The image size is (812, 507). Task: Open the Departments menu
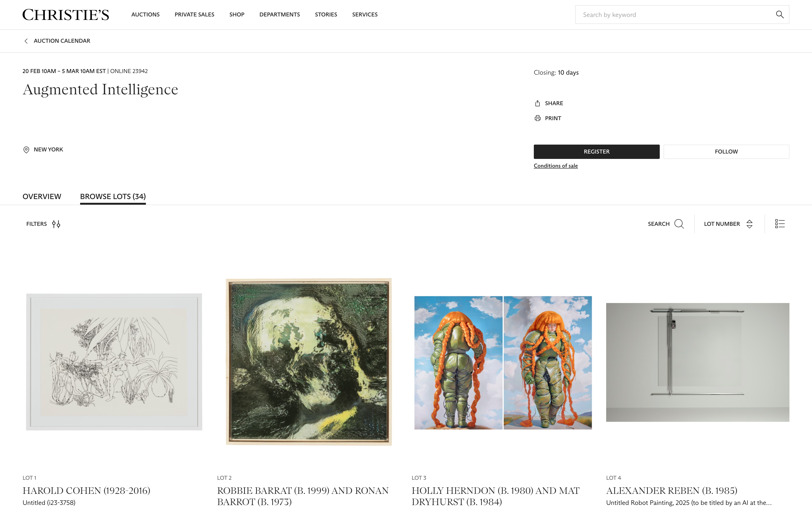click(280, 14)
